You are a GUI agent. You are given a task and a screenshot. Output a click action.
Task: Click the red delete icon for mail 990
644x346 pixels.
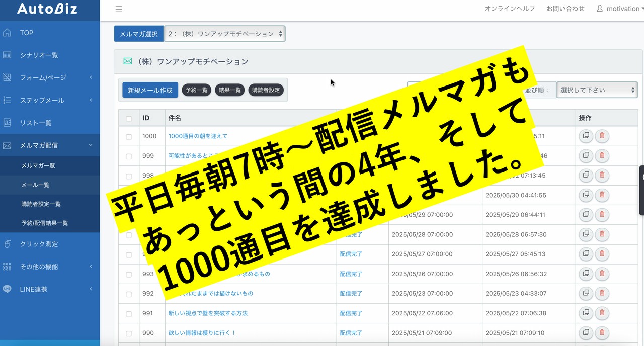602,332
